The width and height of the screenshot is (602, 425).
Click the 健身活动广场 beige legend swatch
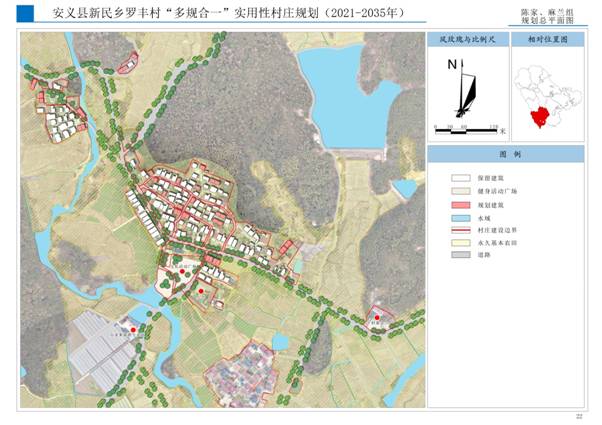461,191
